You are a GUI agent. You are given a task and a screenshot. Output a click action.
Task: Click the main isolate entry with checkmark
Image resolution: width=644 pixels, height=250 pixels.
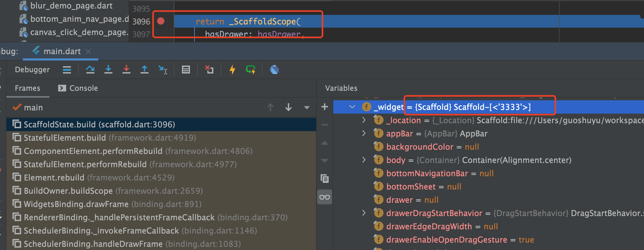28,107
